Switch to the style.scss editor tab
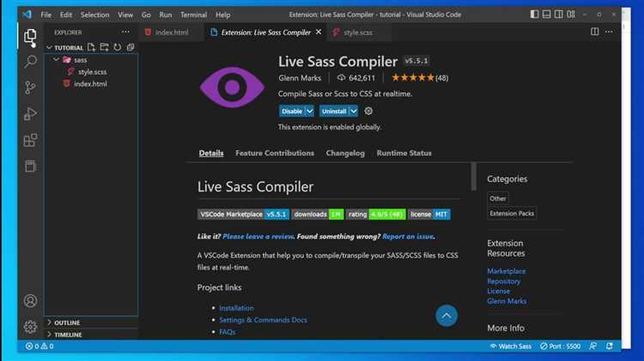Image resolution: width=644 pixels, height=361 pixels. pos(358,32)
